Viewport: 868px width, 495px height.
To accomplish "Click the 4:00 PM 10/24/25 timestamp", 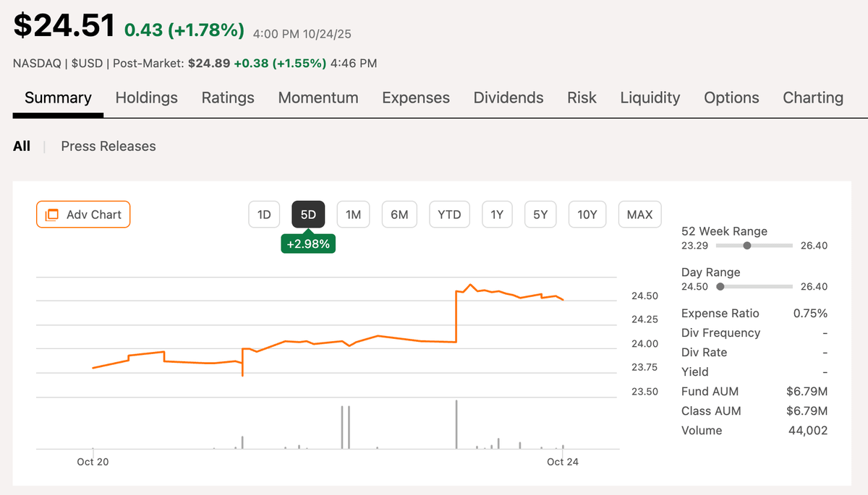I will [302, 33].
